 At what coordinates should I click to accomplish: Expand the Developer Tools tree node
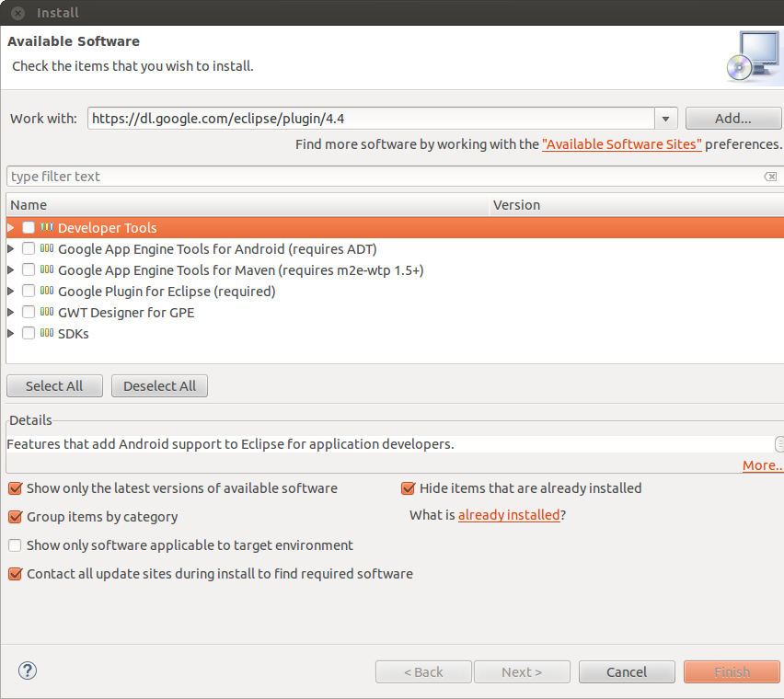(11, 228)
